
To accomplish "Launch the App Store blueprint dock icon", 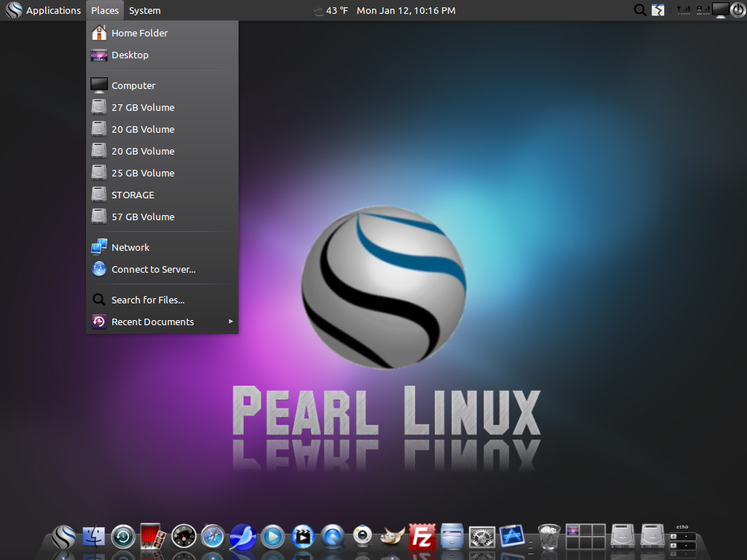I will coord(511,537).
